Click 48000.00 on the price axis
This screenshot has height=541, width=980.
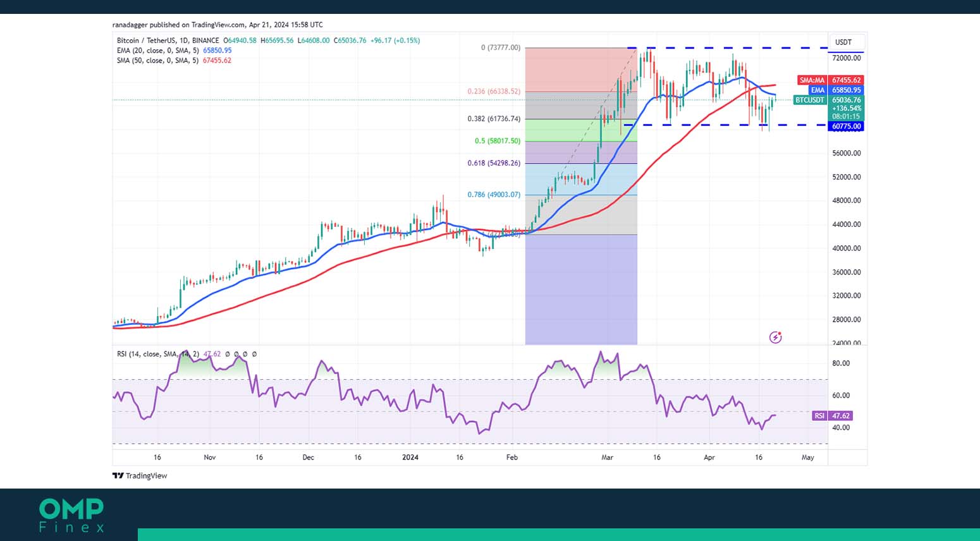click(846, 200)
